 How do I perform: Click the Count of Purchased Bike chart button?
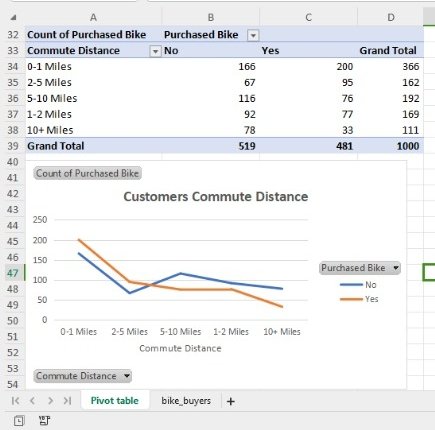[87, 173]
